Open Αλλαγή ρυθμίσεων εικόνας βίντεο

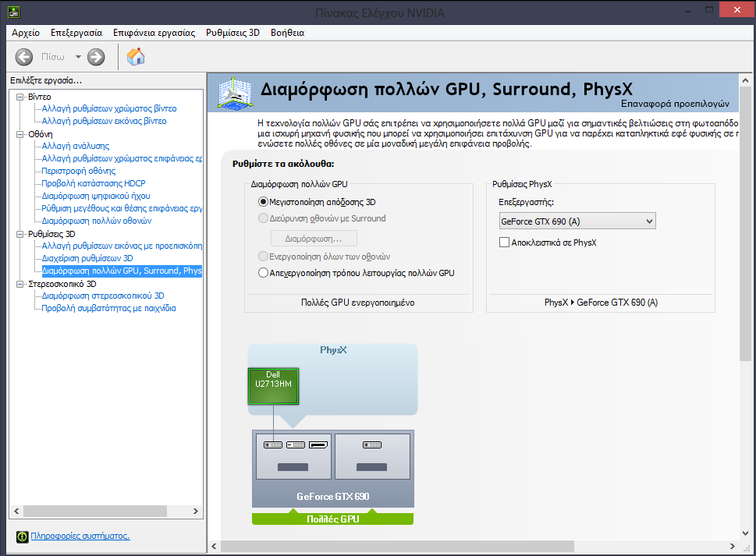coord(104,121)
